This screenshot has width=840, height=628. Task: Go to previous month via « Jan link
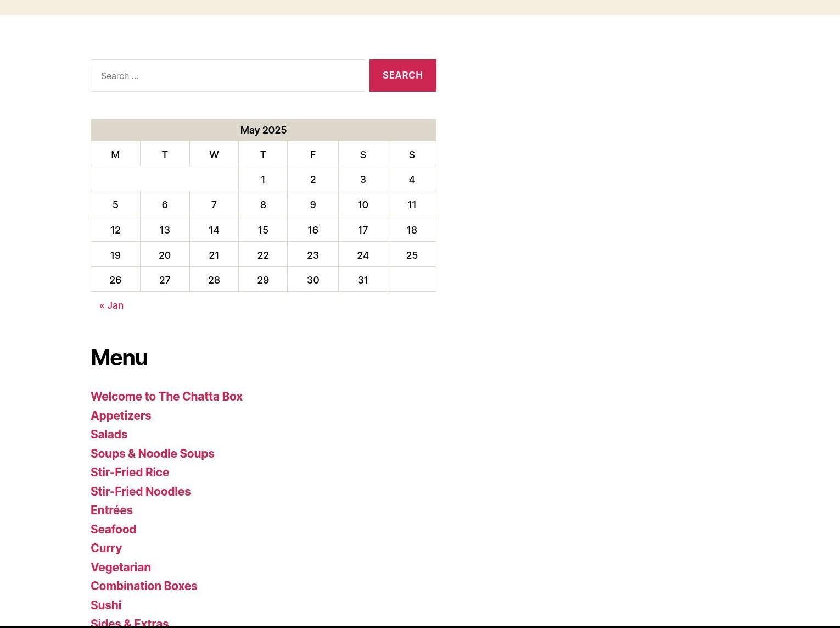(x=111, y=305)
